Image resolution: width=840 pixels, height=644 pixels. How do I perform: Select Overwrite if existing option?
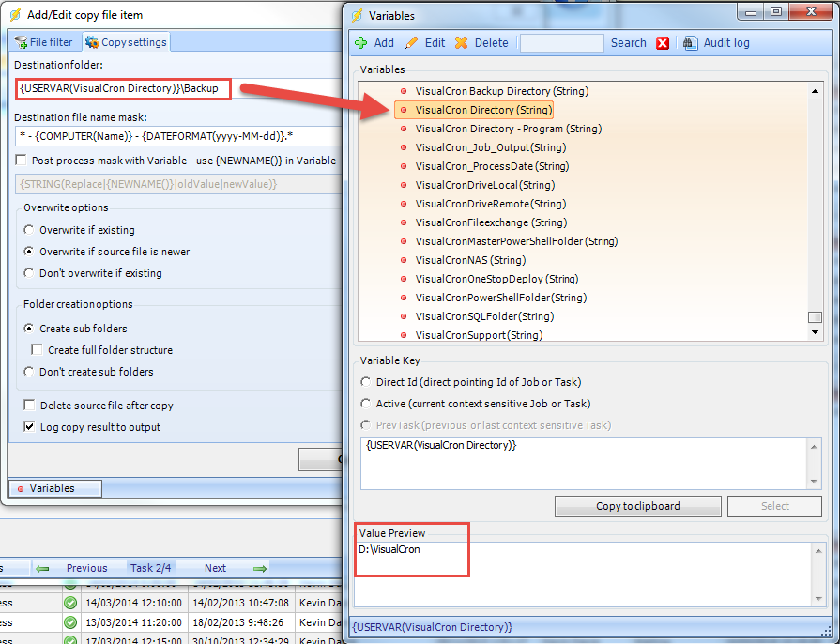[29, 230]
